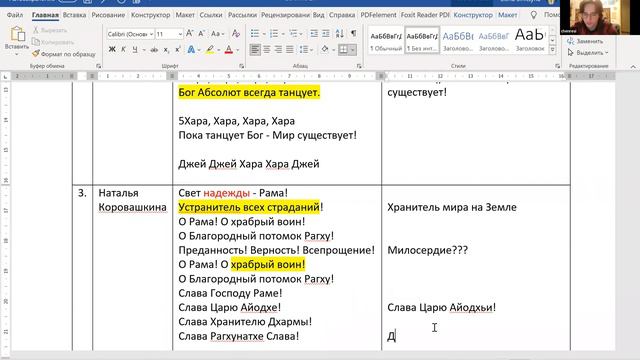
Task: Click the Paste clipboard icon
Action: pos(17,34)
